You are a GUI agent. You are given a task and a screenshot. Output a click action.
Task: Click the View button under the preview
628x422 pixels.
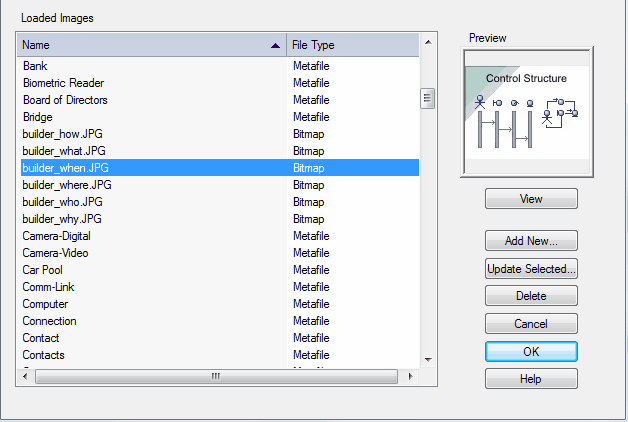[x=531, y=199]
